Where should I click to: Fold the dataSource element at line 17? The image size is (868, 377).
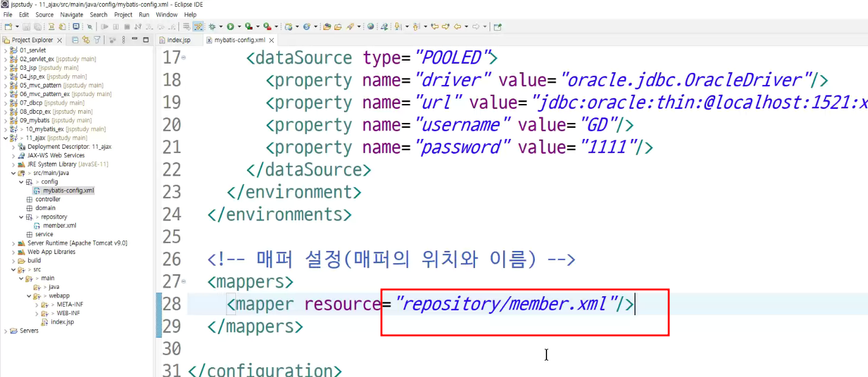point(184,58)
